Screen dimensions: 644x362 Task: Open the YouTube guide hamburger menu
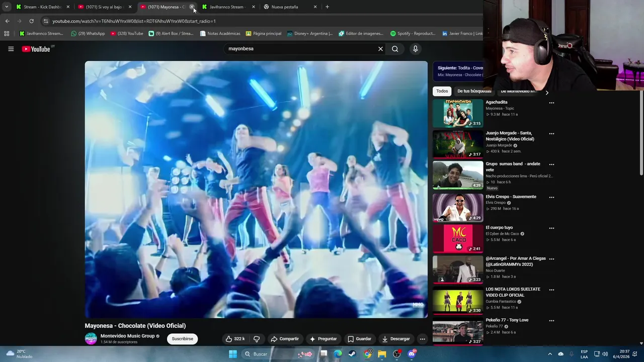click(x=11, y=49)
